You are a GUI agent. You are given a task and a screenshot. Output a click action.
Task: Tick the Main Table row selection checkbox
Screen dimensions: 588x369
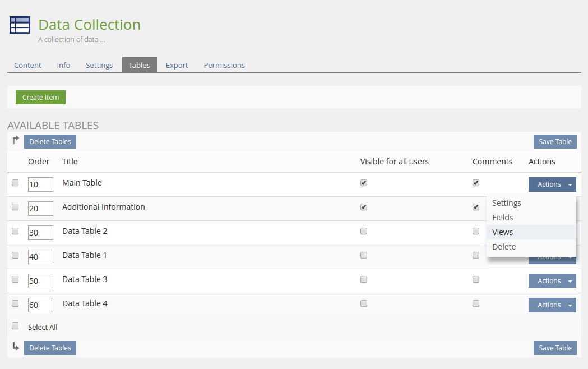[15, 183]
